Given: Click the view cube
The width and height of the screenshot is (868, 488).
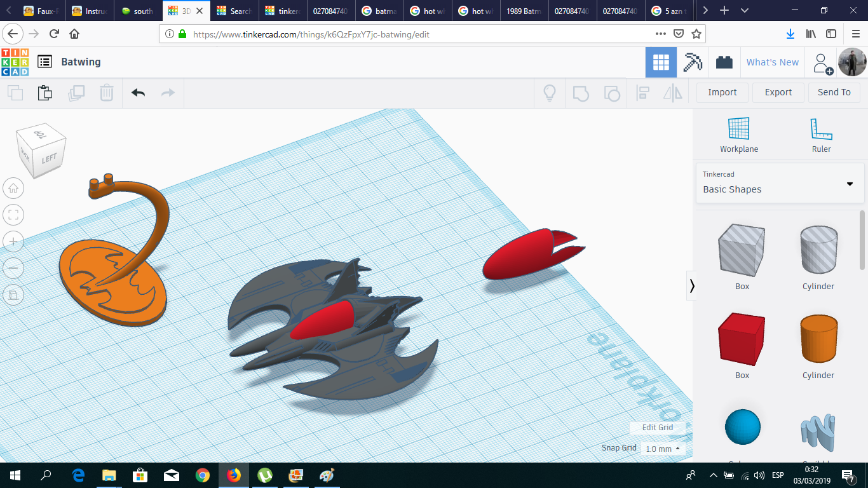Looking at the screenshot, I should (x=42, y=151).
